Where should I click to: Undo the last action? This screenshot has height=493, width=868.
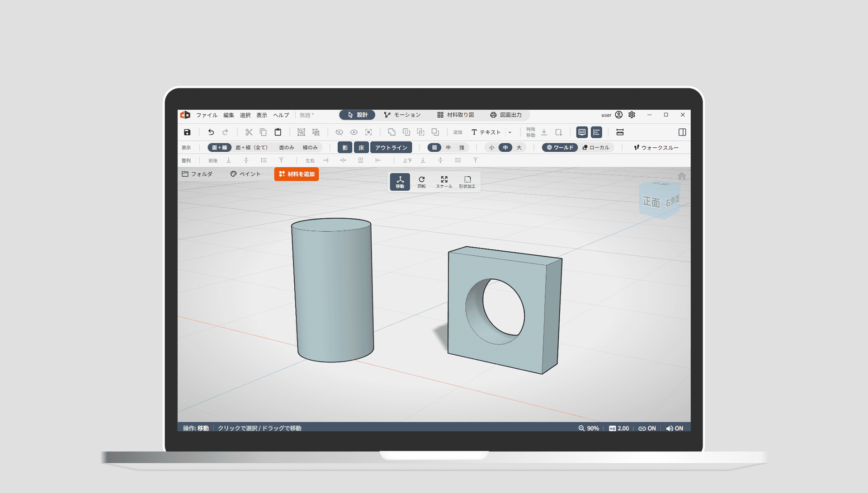pyautogui.click(x=211, y=132)
